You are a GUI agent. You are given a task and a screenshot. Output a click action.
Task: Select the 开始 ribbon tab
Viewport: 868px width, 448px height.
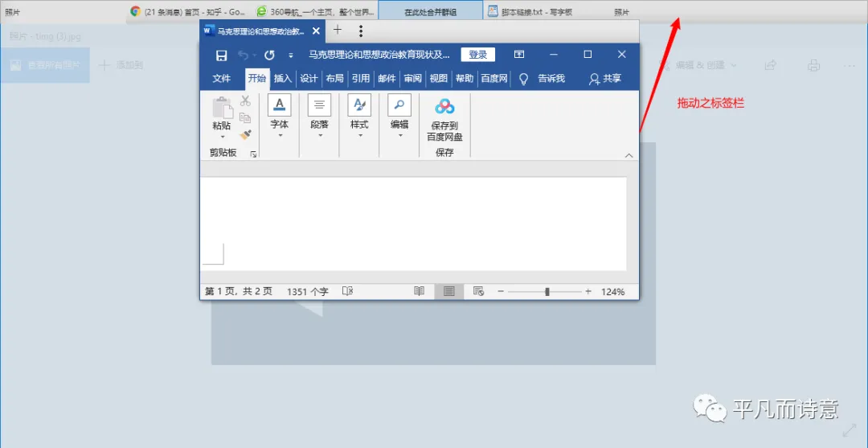[x=257, y=79]
